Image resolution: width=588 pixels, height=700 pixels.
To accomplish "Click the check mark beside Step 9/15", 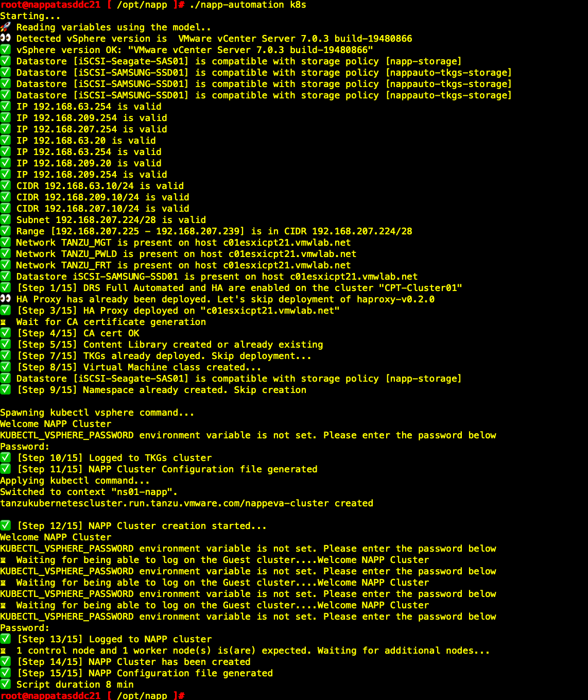I will pyautogui.click(x=5, y=390).
